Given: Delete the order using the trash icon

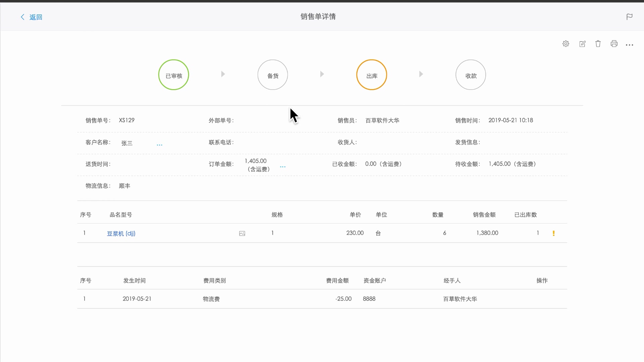Looking at the screenshot, I should [x=598, y=44].
